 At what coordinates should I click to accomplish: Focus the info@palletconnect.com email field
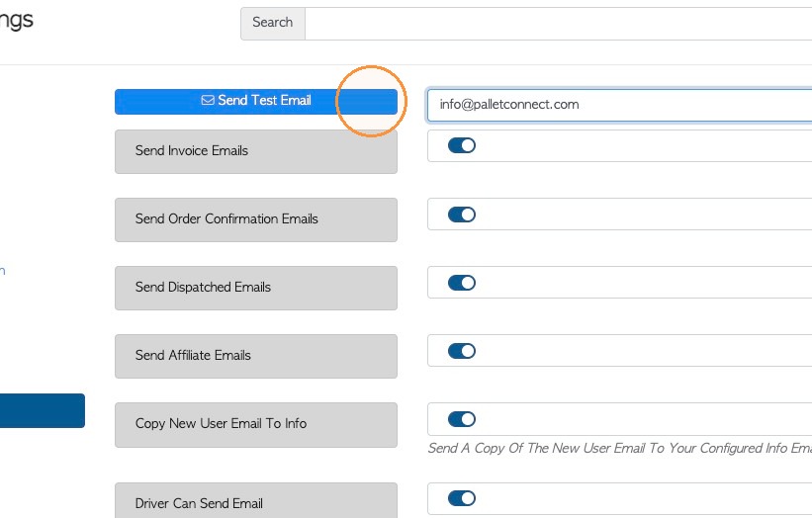pyautogui.click(x=619, y=105)
